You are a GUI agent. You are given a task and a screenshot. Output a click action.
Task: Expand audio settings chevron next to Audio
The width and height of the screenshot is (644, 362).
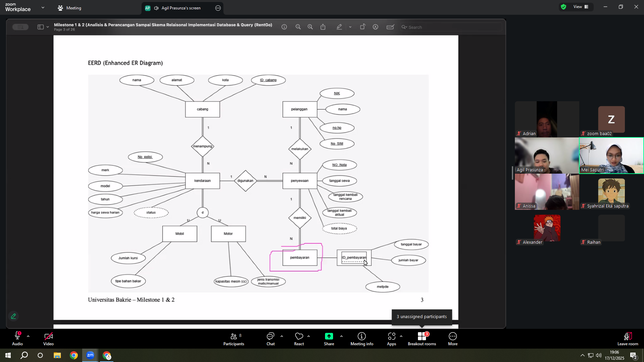28,336
